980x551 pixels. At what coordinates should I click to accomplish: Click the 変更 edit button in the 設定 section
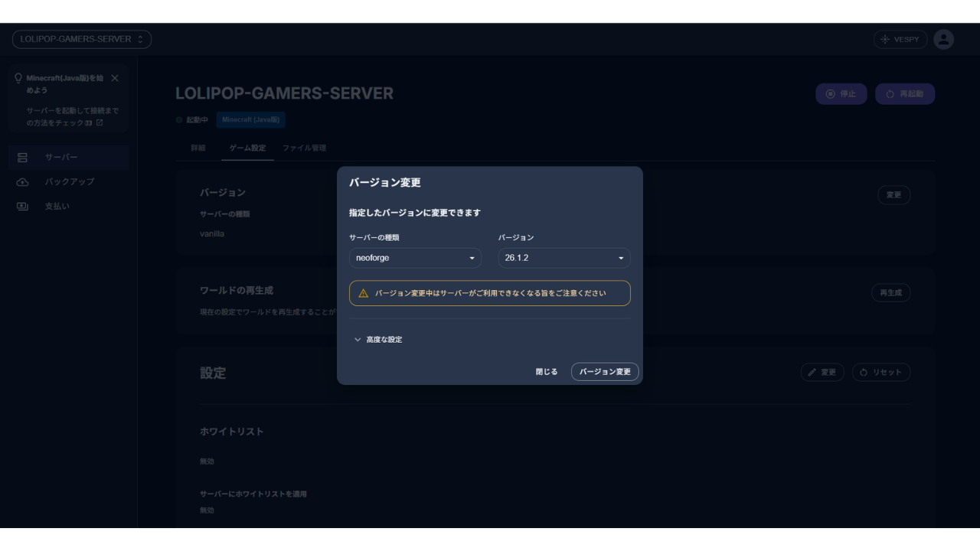pos(822,372)
